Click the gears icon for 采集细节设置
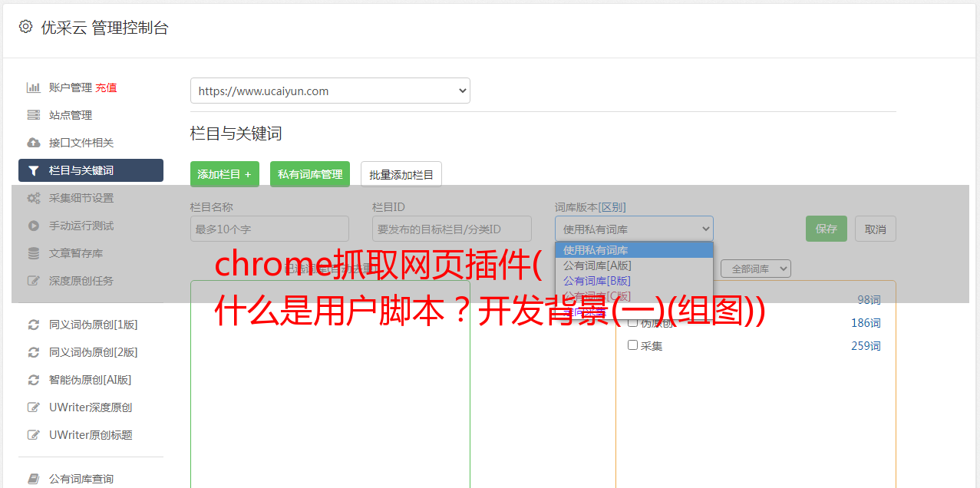 point(34,198)
